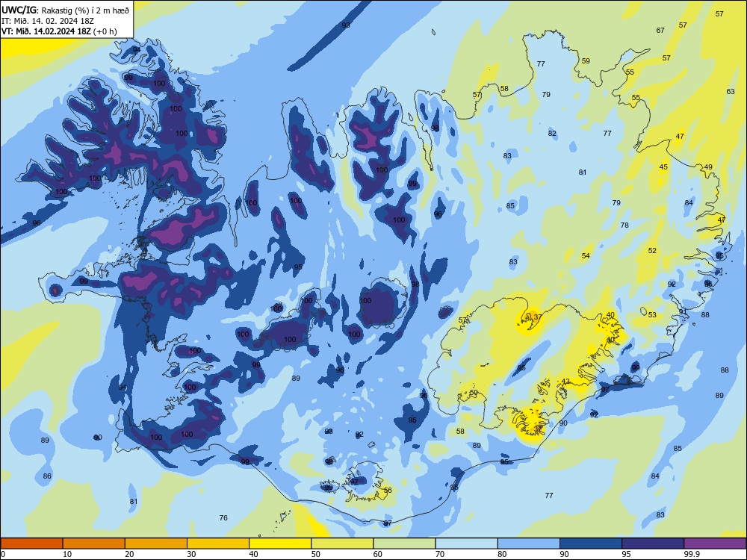Click the 30–40 amber legend swatch

click(218, 544)
